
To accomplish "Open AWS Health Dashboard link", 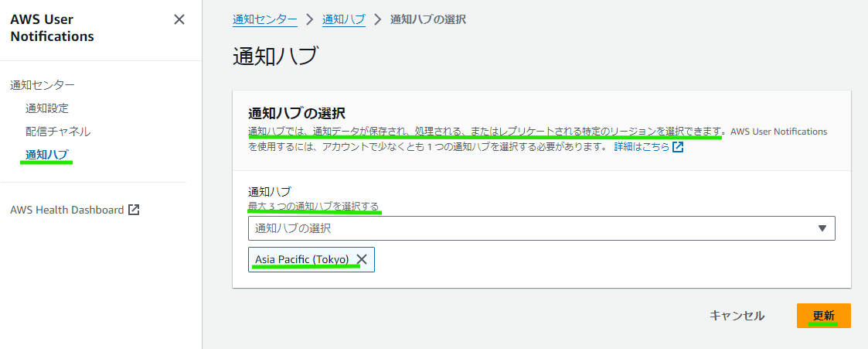I will pyautogui.click(x=67, y=210).
